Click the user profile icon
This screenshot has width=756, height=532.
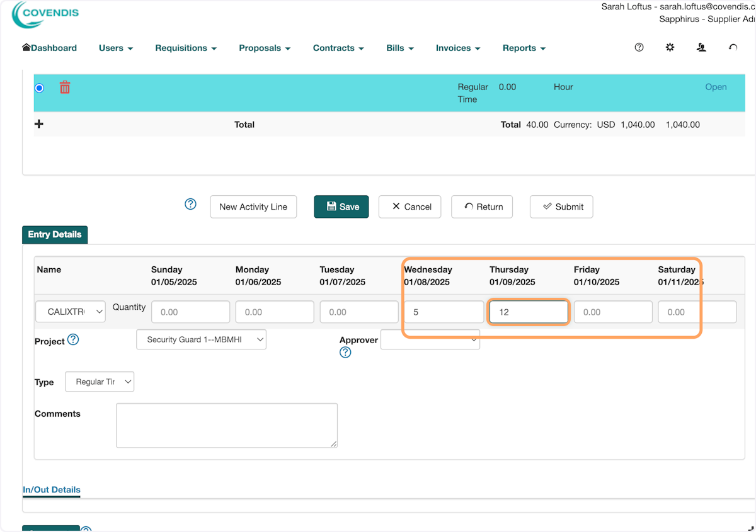[x=701, y=47]
